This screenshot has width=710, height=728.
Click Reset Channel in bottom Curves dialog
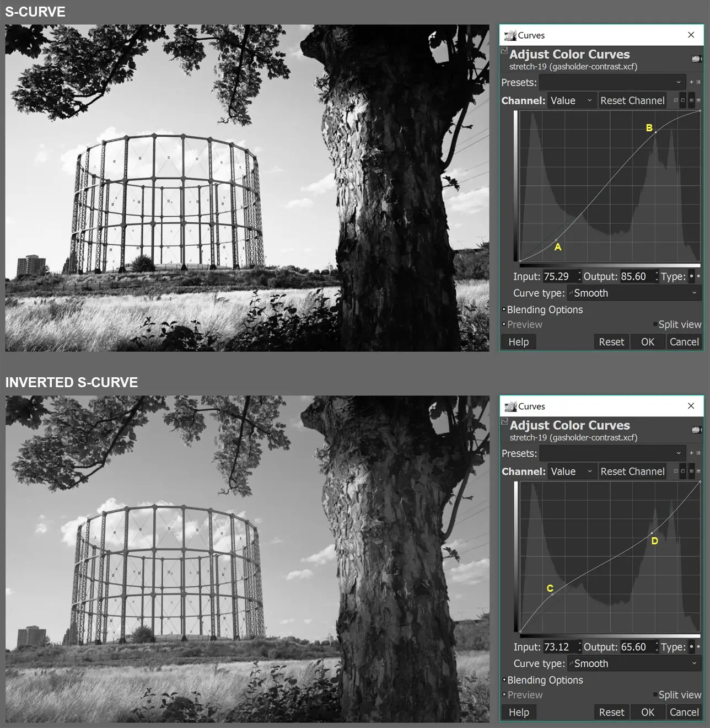pyautogui.click(x=632, y=471)
